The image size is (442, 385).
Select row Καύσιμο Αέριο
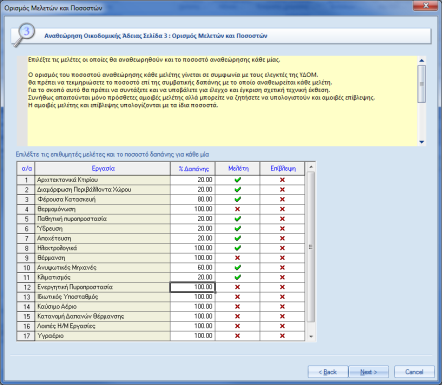pyautogui.click(x=103, y=307)
